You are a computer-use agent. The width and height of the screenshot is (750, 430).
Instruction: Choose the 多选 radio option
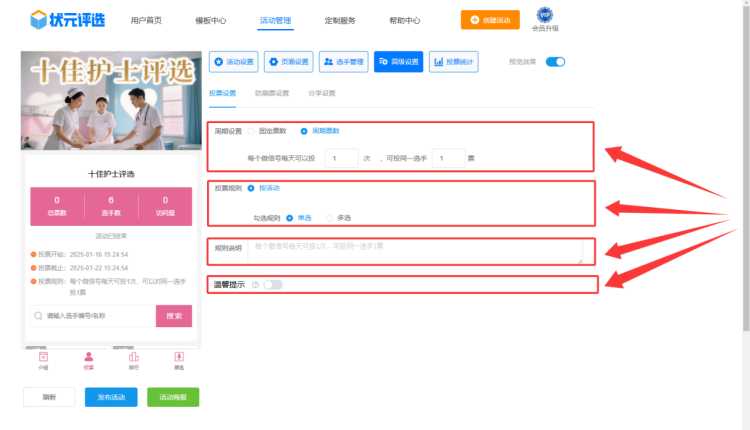click(x=327, y=217)
